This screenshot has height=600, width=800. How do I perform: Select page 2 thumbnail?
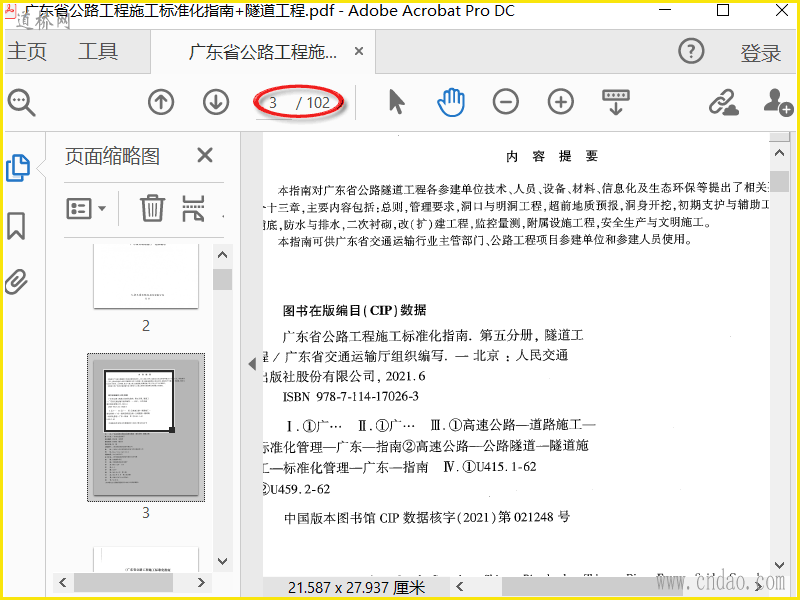[146, 276]
